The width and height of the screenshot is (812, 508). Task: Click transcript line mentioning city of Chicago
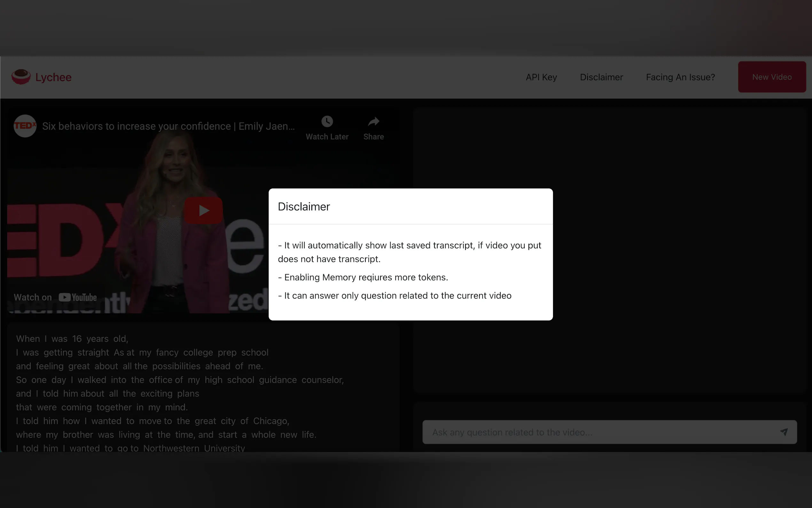pos(152,421)
